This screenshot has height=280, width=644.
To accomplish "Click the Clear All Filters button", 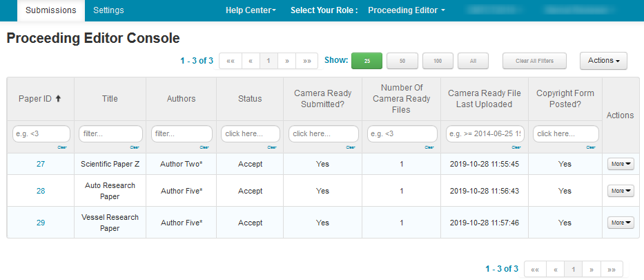I will point(534,61).
